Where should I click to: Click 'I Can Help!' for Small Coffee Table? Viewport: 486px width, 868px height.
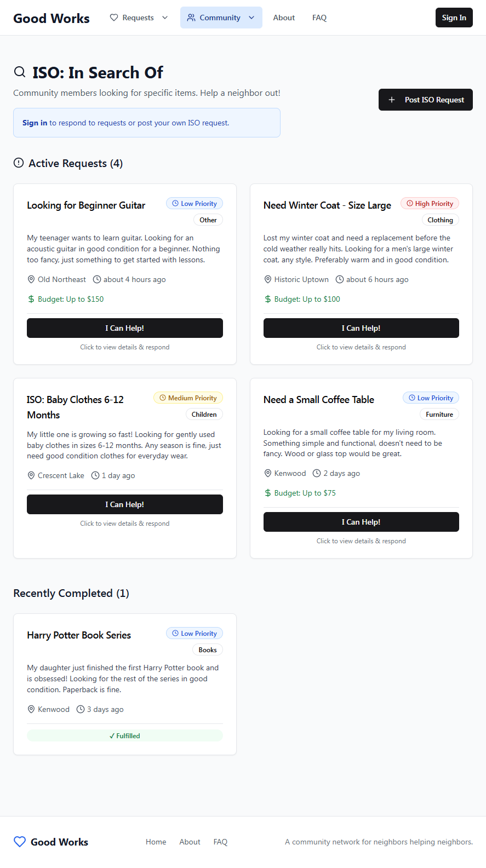tap(361, 522)
